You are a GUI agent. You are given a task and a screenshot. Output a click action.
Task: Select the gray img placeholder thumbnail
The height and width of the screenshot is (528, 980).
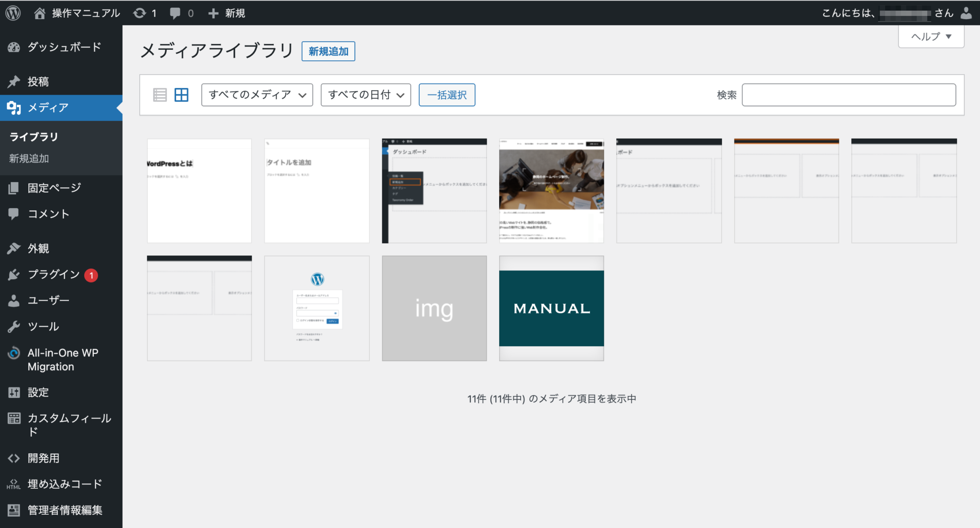coord(434,308)
